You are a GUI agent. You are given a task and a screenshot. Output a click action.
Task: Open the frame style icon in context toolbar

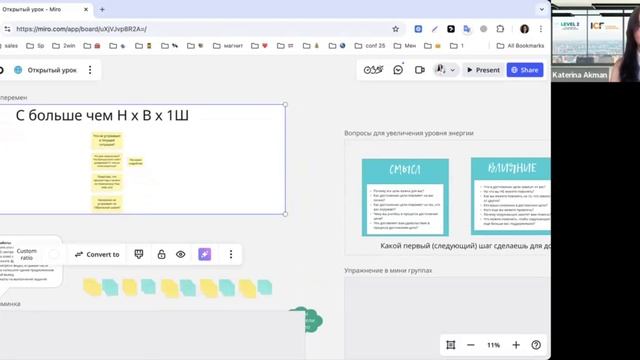pyautogui.click(x=139, y=254)
